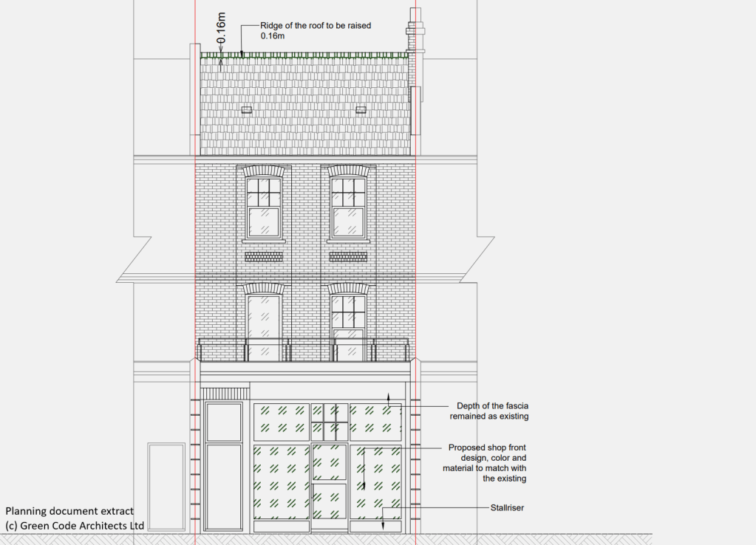The height and width of the screenshot is (545, 756).
Task: Select decorative brick panel below left upper window
Action: [264, 256]
